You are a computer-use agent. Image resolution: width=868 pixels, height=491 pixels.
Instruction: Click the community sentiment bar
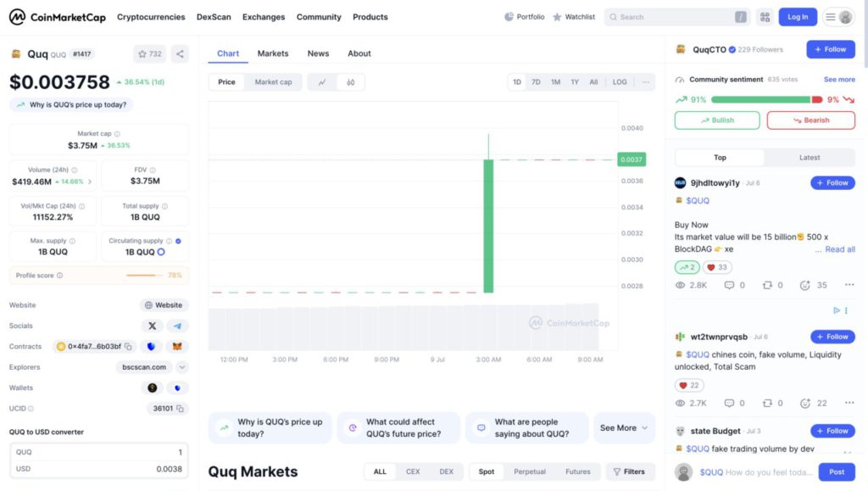click(x=766, y=99)
